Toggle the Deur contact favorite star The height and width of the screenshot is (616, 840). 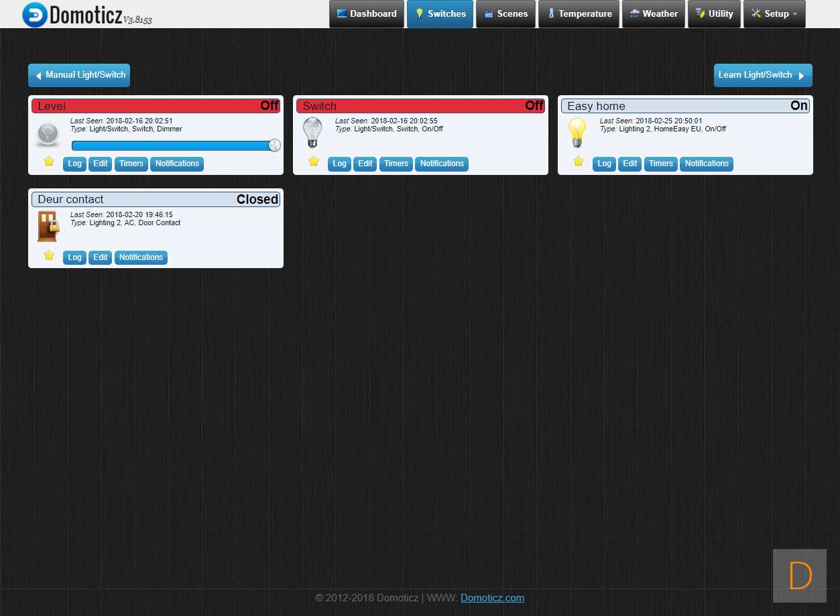point(49,255)
